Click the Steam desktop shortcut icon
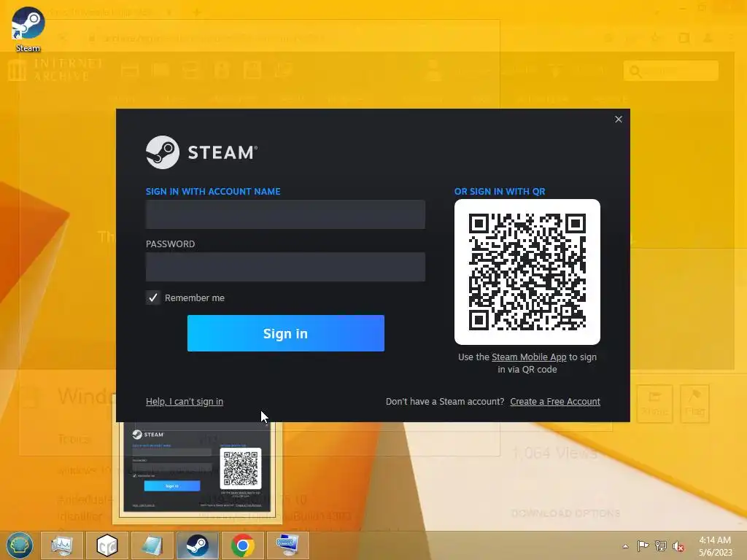The image size is (747, 560). click(28, 28)
